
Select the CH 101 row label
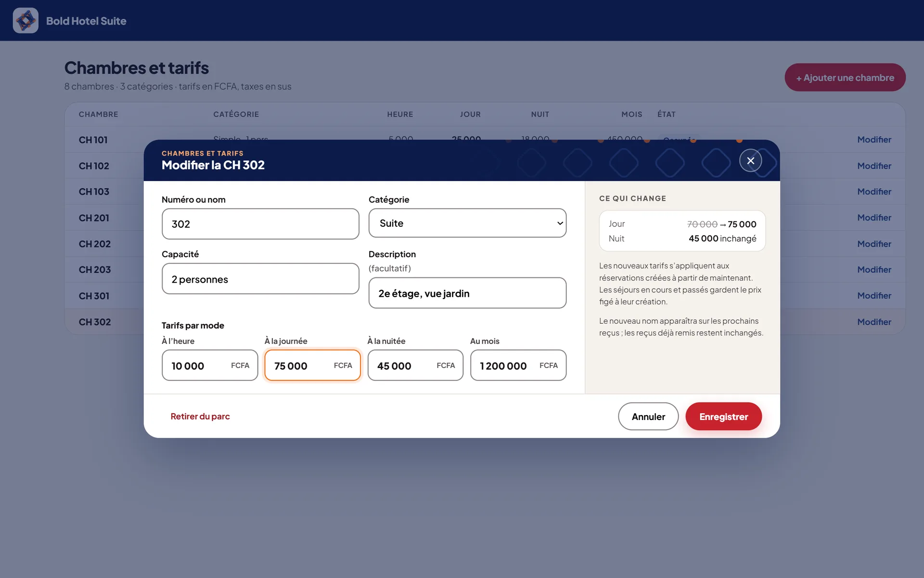(x=93, y=140)
